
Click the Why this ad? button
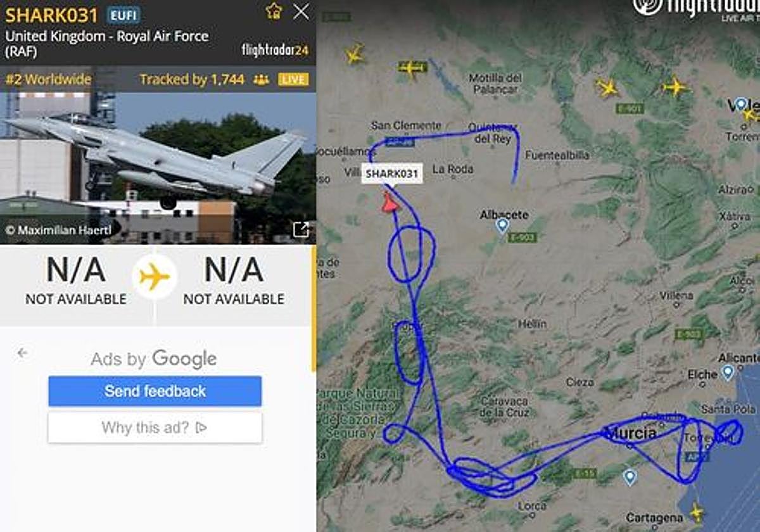(155, 427)
